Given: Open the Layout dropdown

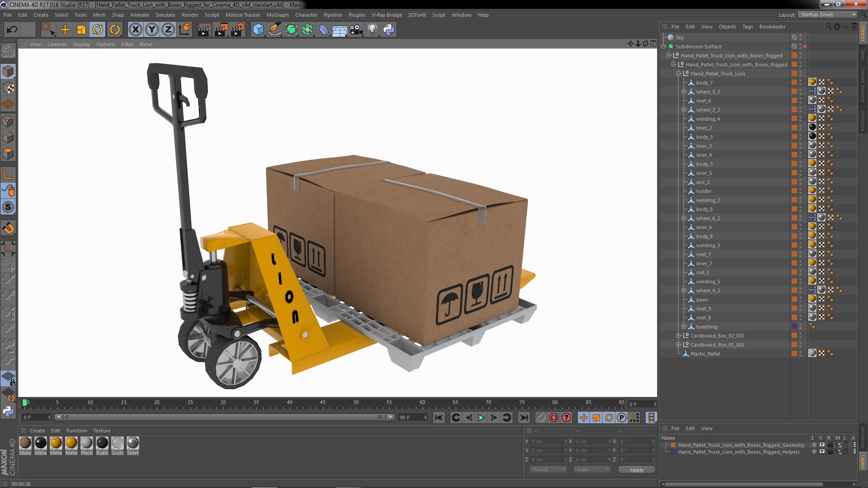Looking at the screenshot, I should pos(828,14).
